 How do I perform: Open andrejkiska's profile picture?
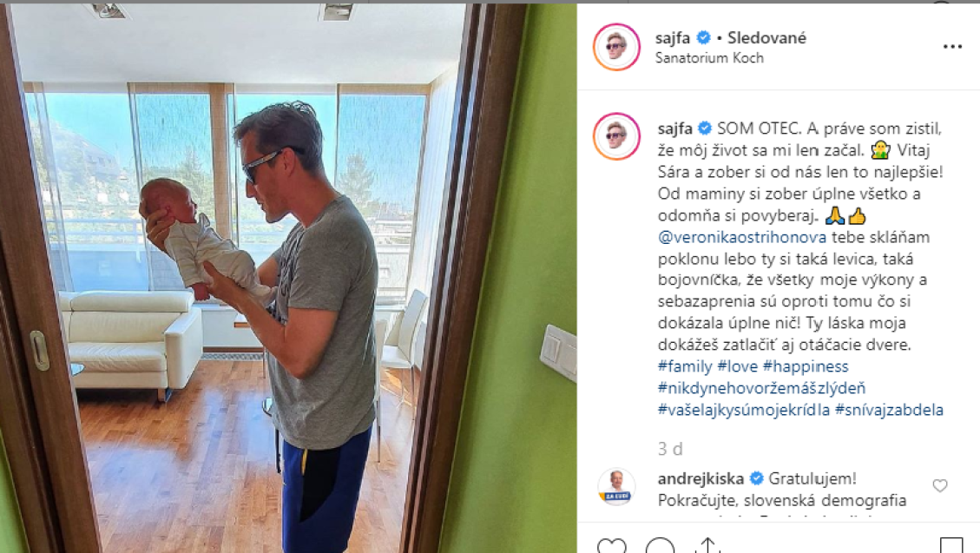tap(616, 486)
